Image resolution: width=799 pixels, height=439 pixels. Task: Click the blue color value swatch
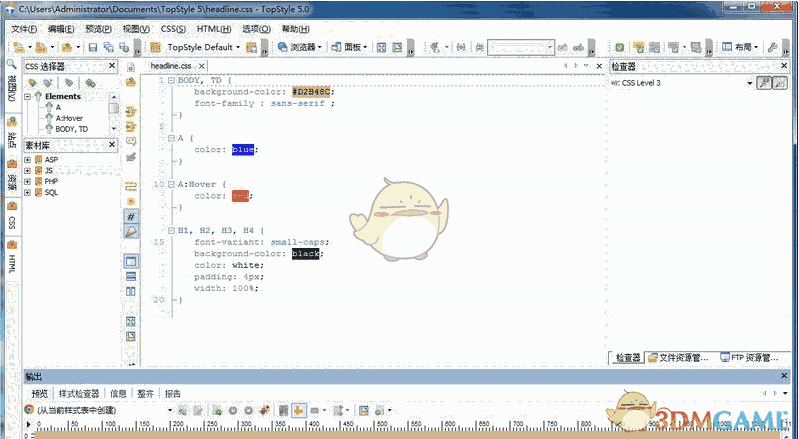click(243, 149)
